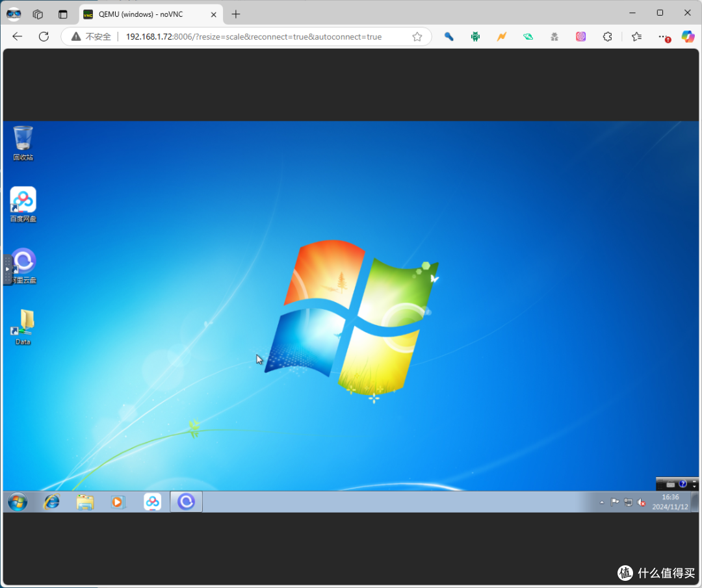The height and width of the screenshot is (588, 702).
Task: Open the language bar keyboard icon
Action: pyautogui.click(x=670, y=484)
